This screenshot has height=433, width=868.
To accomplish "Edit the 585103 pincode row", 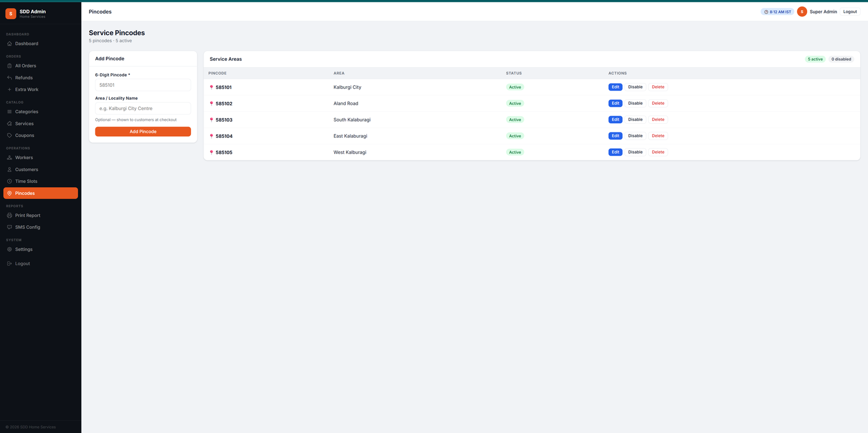I will coord(615,119).
